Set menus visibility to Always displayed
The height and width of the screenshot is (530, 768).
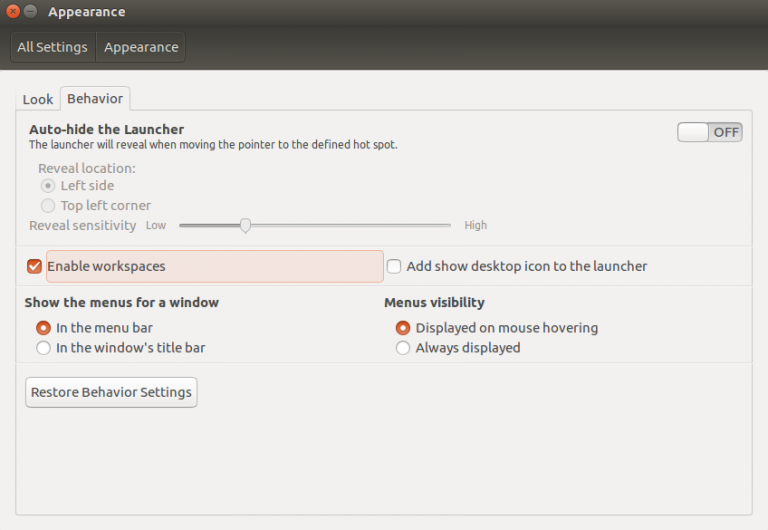tap(403, 348)
